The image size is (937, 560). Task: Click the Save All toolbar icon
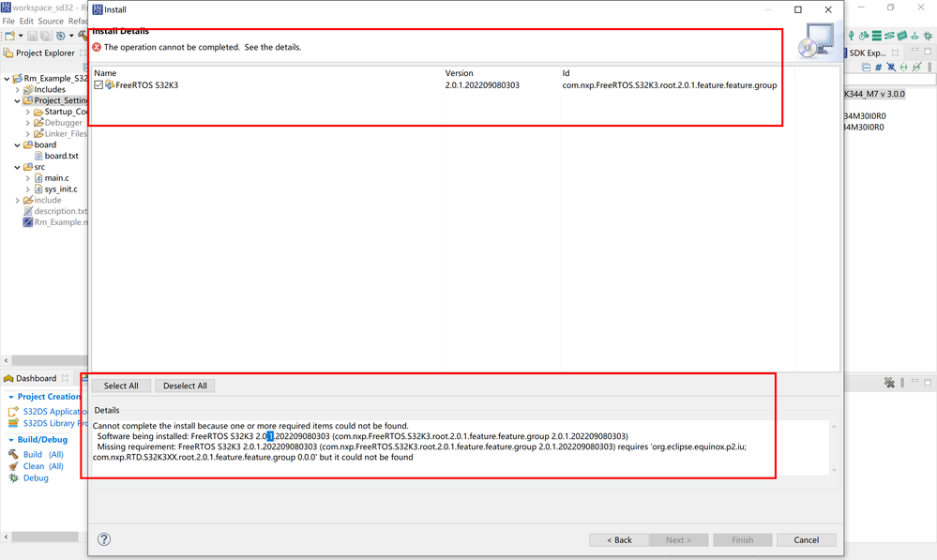point(45,36)
